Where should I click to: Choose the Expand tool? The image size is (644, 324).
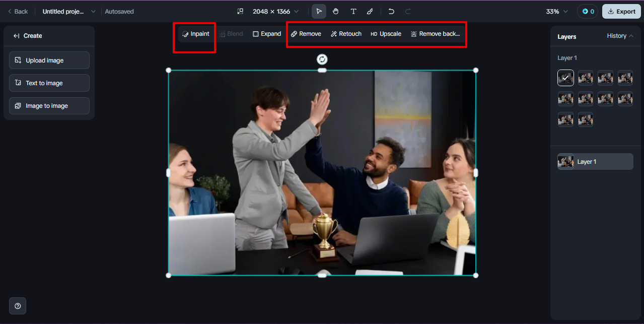(x=267, y=34)
